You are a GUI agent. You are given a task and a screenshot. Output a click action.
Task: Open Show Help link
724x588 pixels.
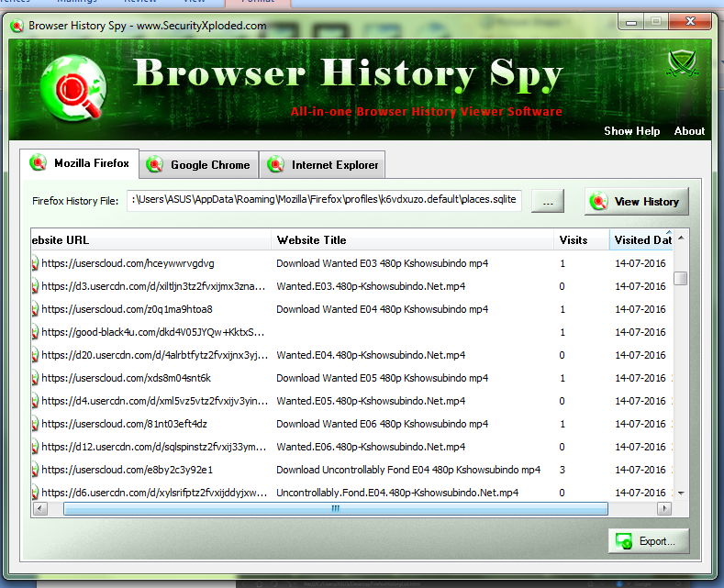[x=631, y=131]
